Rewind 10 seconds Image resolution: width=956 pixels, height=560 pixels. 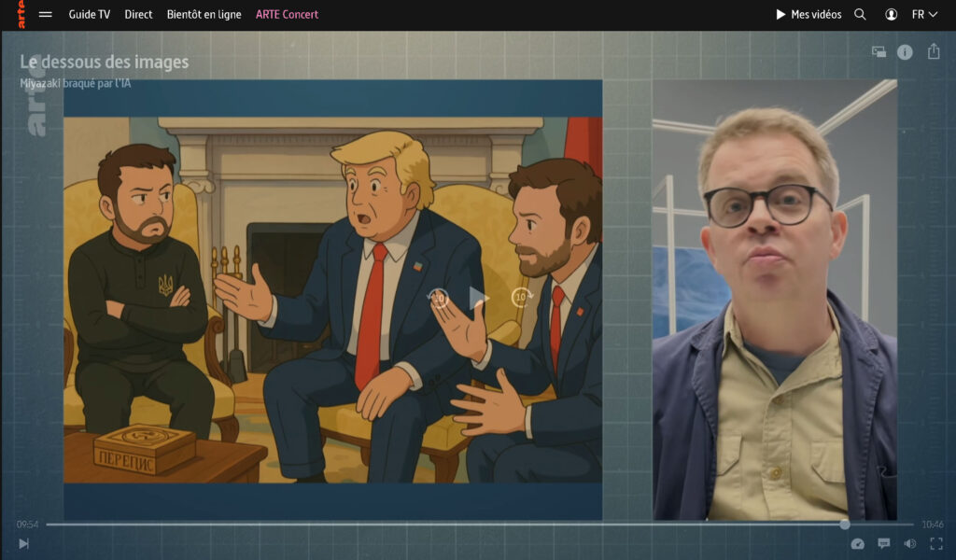(x=438, y=299)
